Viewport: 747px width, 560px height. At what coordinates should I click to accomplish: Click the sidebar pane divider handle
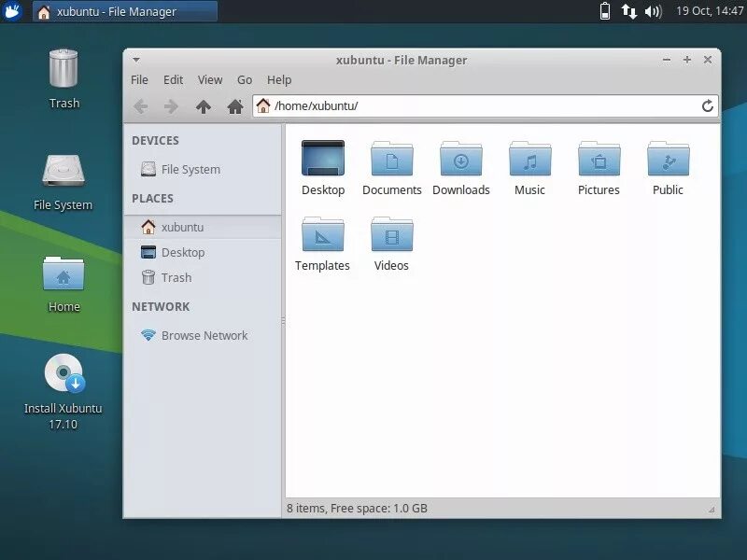pos(283,321)
